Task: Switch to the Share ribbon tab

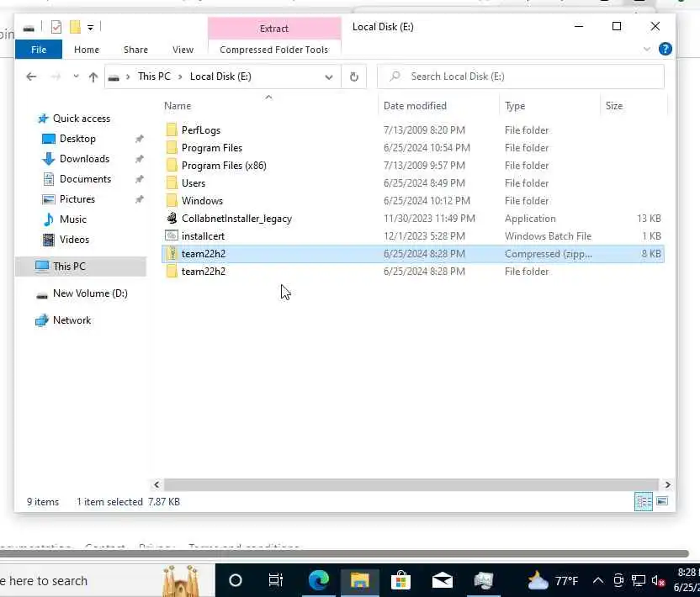Action: pos(135,50)
